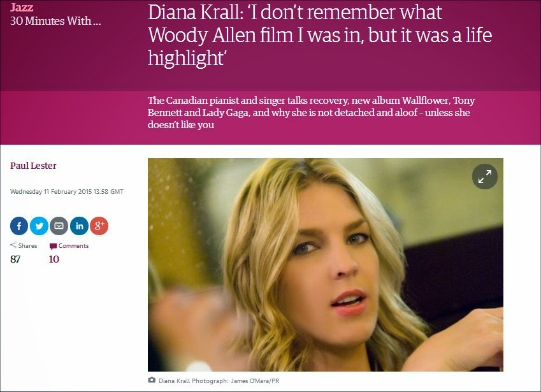Click the comments speech bubble icon
The height and width of the screenshot is (392, 541).
(x=53, y=246)
